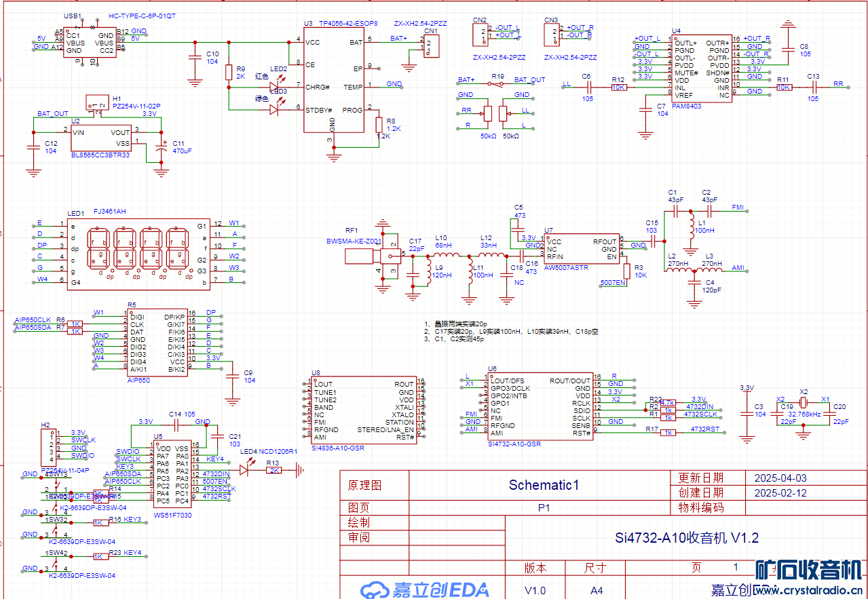The height and width of the screenshot is (599, 868).
Task: Select the AIP650 display driver chip
Action: [x=157, y=343]
